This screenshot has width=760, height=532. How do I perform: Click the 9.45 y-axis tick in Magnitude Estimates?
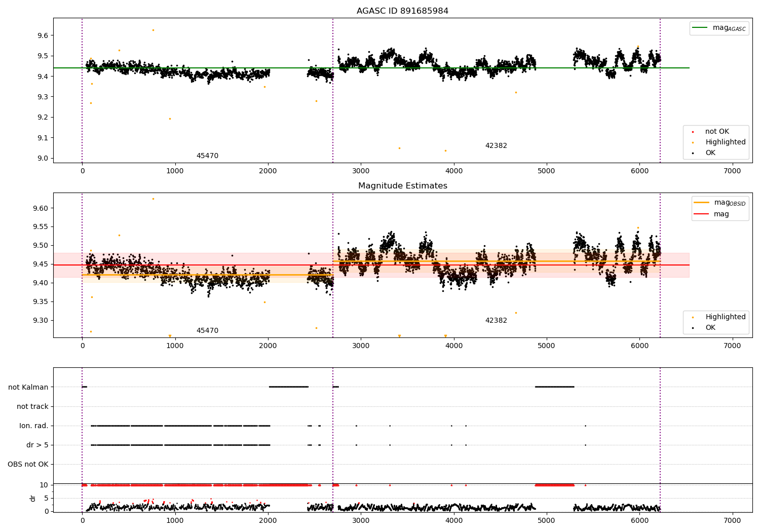pyautogui.click(x=41, y=264)
